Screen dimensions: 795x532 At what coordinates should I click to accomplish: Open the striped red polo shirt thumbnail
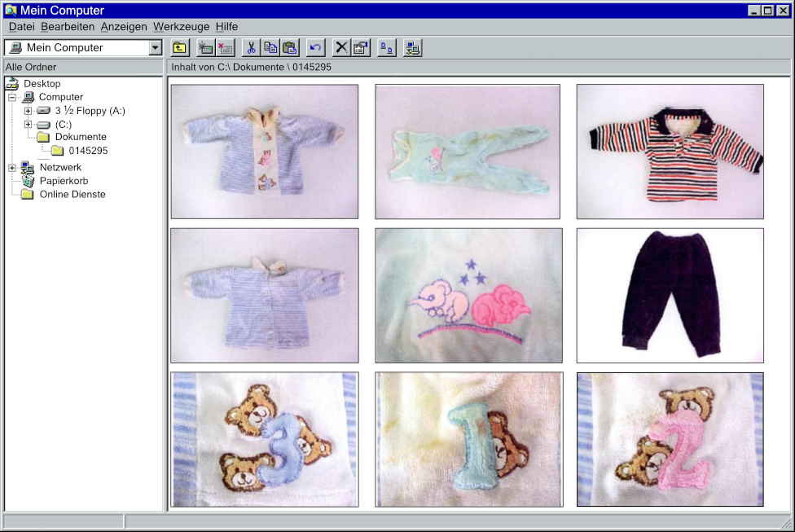click(x=670, y=151)
